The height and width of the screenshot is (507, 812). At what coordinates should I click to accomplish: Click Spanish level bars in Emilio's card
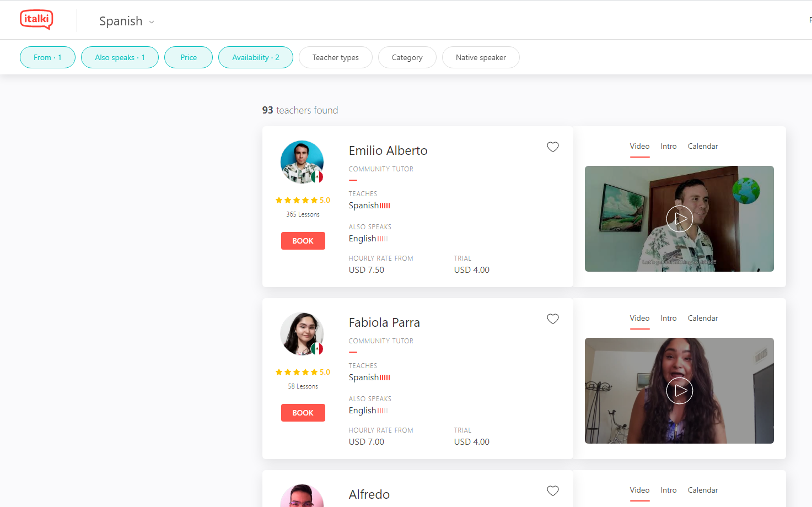[385, 206]
